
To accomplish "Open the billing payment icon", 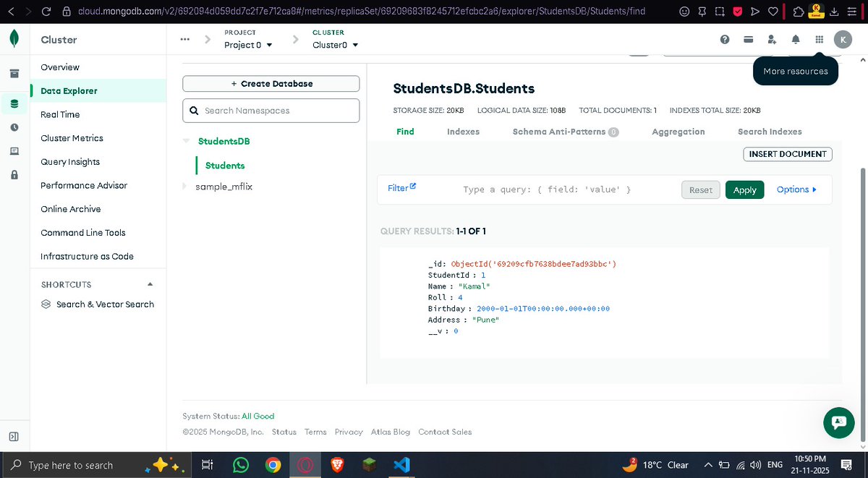I will 749,40.
